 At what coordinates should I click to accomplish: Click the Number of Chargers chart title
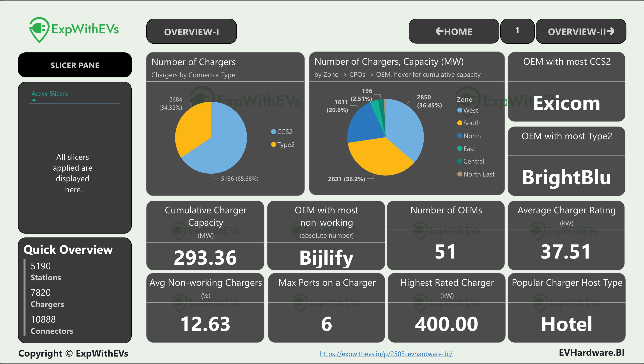pyautogui.click(x=193, y=62)
